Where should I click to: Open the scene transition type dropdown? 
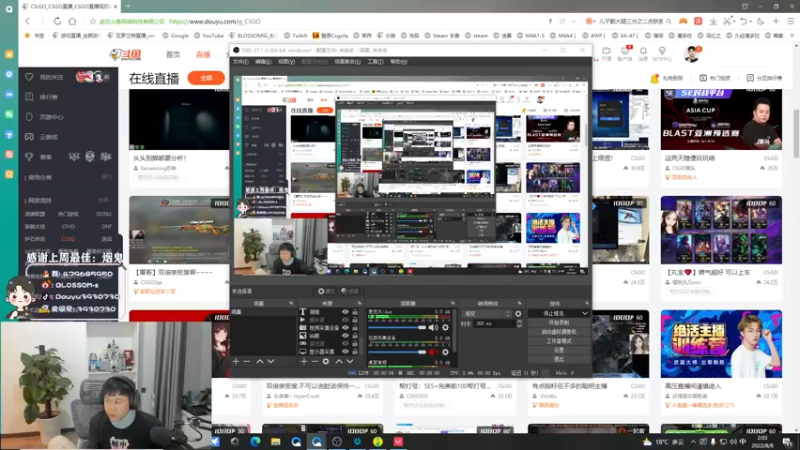486,314
